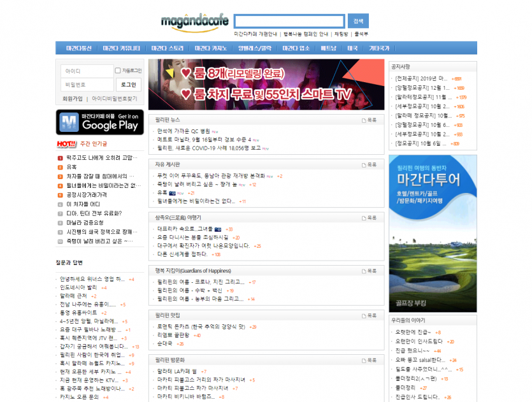Click the magandacafe logo
532x402 pixels.
pyautogui.click(x=194, y=21)
